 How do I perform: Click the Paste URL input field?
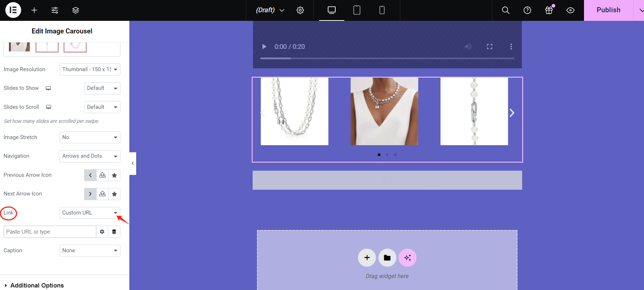50,232
